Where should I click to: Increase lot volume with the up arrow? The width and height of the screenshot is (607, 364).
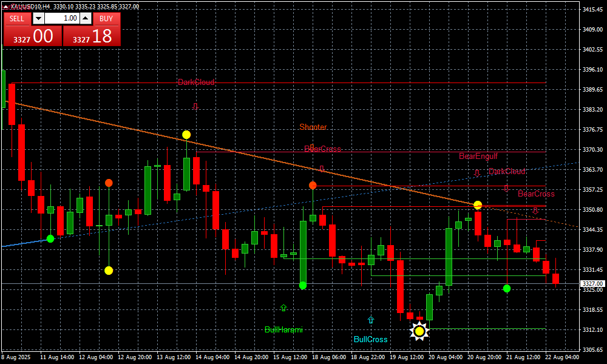(85, 18)
